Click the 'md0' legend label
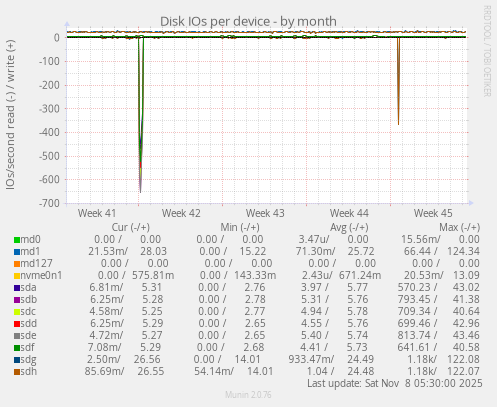The image size is (497, 407). [x=30, y=239]
